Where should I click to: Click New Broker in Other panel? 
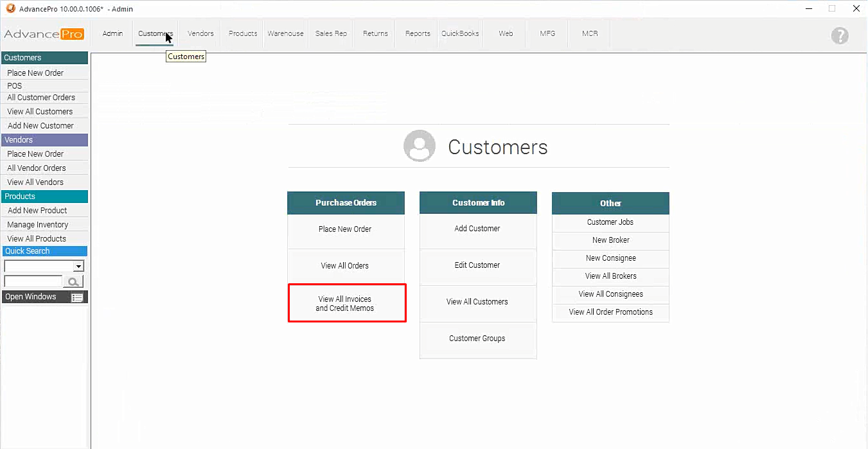pyautogui.click(x=610, y=240)
